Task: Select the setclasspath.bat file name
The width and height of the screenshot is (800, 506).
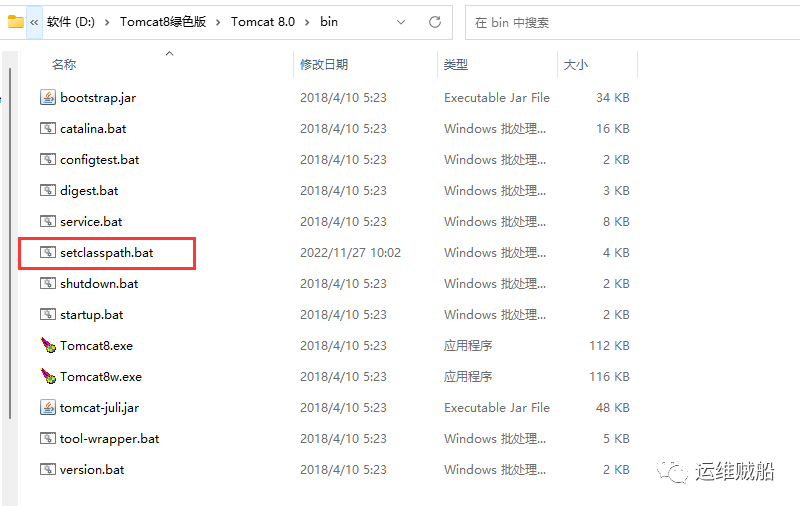Action: [x=107, y=252]
